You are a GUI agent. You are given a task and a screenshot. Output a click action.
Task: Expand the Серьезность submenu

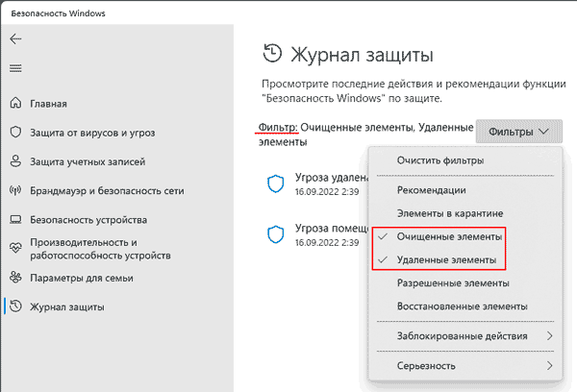click(x=465, y=365)
